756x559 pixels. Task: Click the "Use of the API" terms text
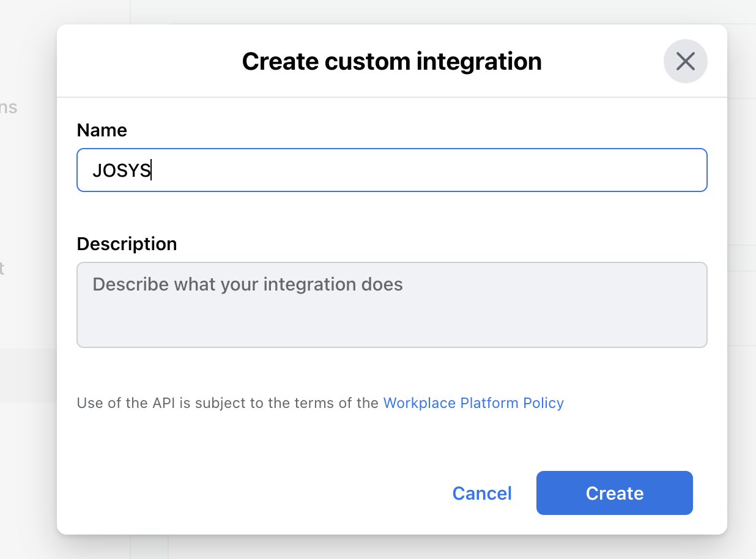228,403
